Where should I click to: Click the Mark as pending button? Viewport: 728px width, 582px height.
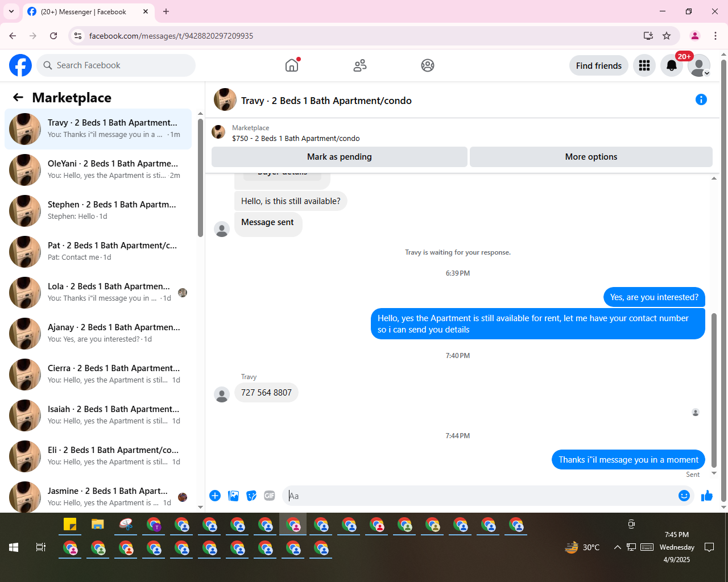[x=340, y=157]
